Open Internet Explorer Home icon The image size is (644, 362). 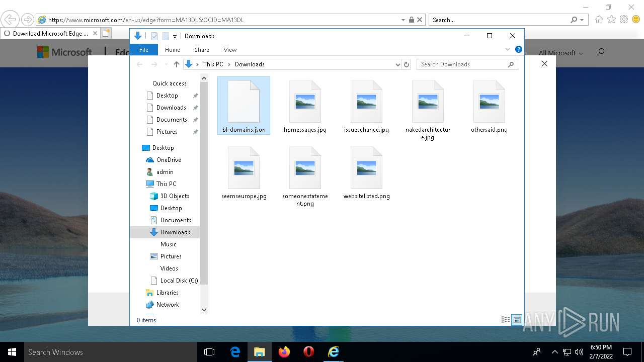(599, 20)
